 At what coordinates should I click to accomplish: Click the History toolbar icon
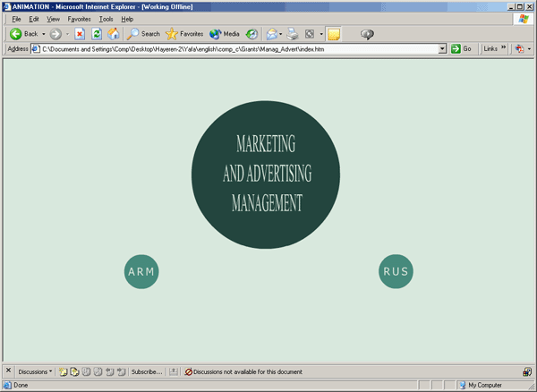click(x=251, y=34)
